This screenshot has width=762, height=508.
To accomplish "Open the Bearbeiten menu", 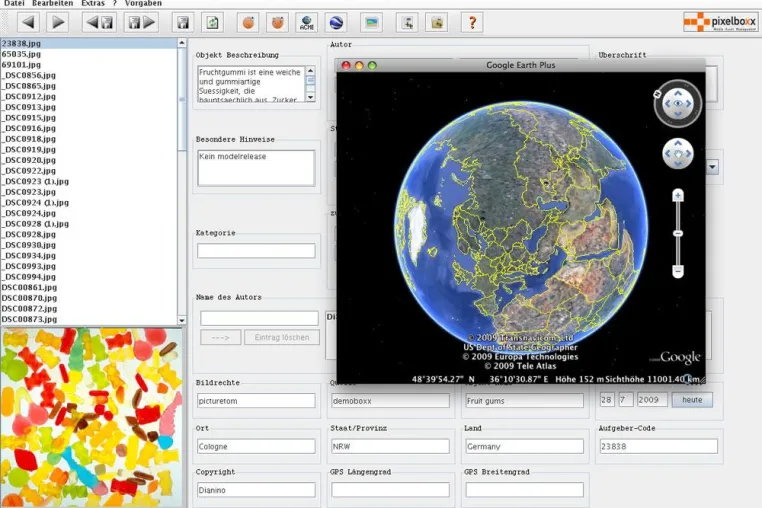I will tap(52, 3).
